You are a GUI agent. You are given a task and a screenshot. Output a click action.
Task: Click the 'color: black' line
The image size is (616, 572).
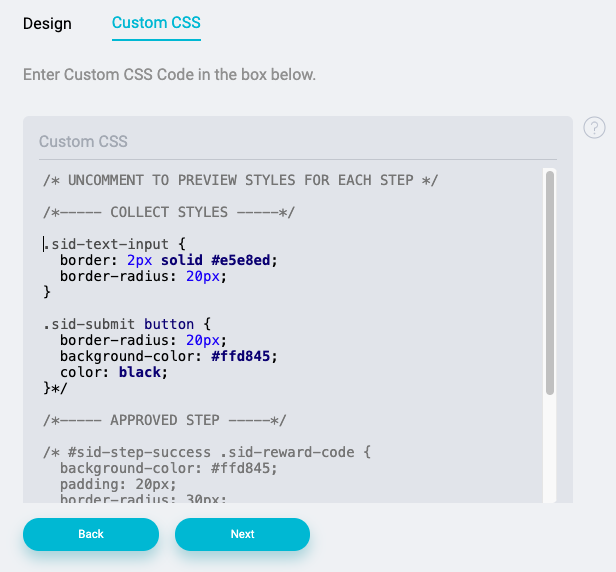click(x=114, y=372)
